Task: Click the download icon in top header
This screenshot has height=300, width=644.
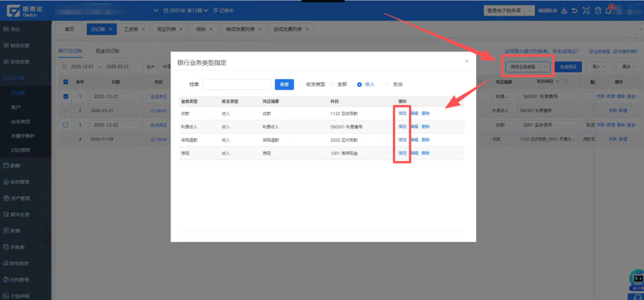Action: [564, 11]
